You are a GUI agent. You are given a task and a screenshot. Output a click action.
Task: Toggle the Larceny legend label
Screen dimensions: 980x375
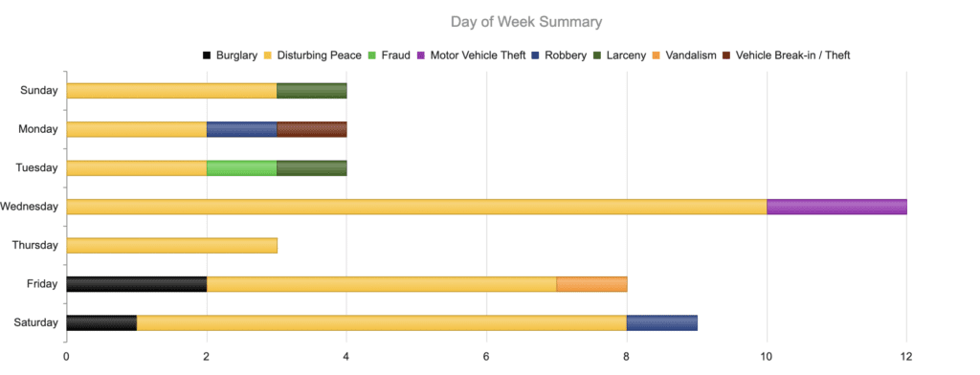pos(625,55)
